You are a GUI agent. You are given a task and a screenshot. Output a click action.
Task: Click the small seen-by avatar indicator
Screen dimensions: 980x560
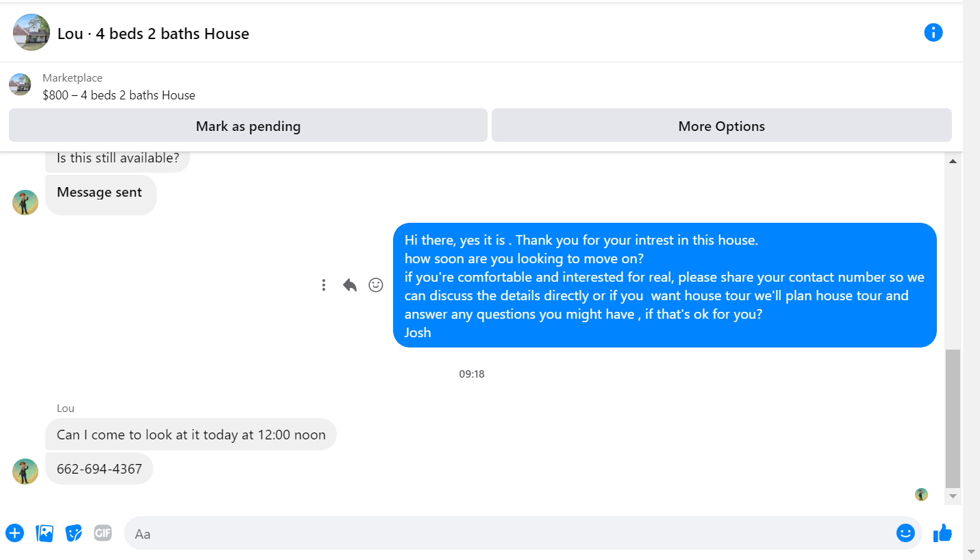click(x=921, y=494)
